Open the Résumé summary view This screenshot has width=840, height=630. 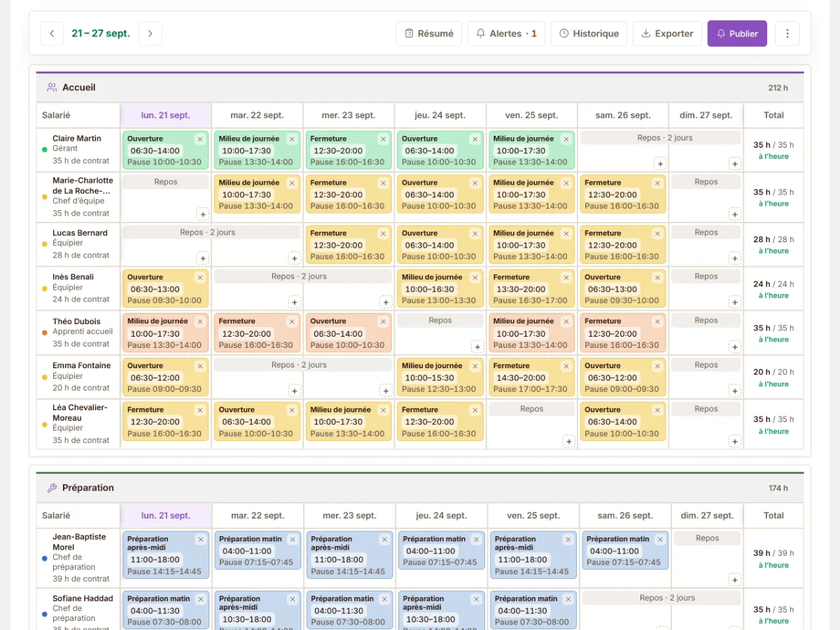(429, 34)
